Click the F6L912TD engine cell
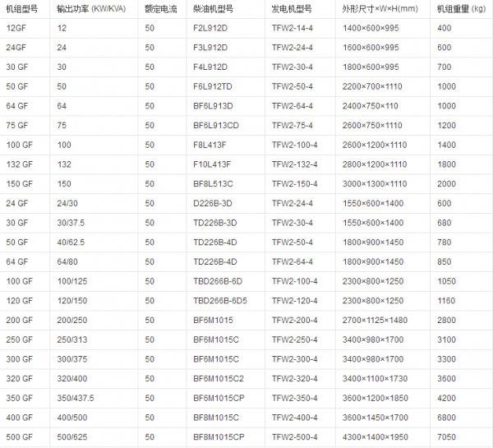Screen dimensions: 493x448 (x=214, y=86)
